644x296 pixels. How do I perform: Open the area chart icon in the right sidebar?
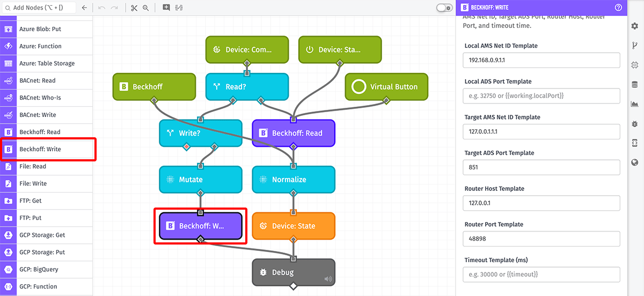point(635,104)
